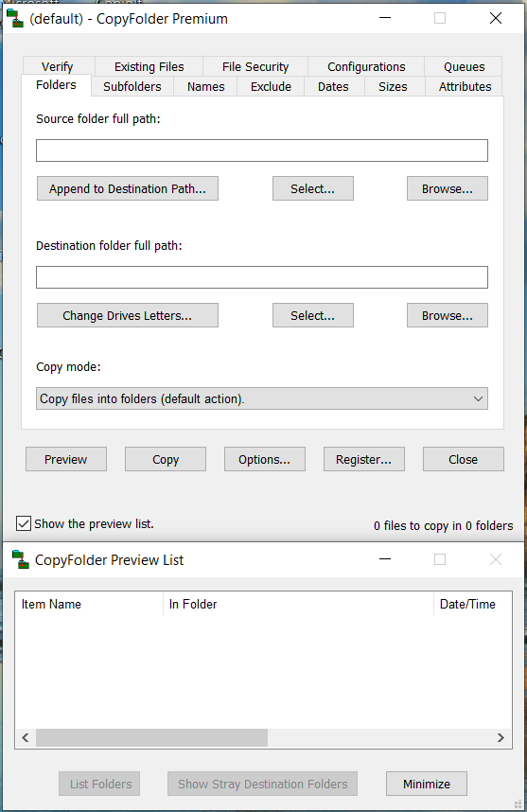Click the right scroll arrow in preview list

point(501,737)
